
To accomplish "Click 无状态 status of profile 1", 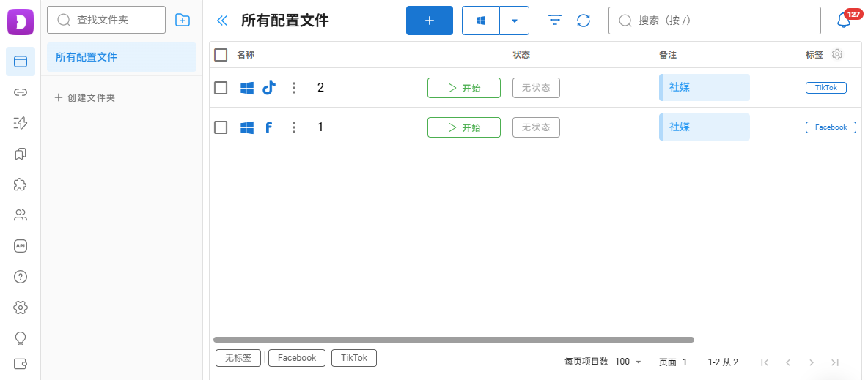I will 536,127.
